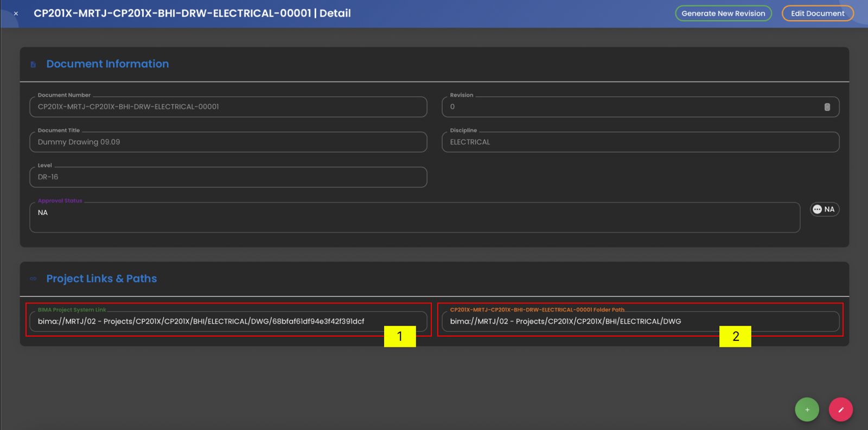The height and width of the screenshot is (430, 868).
Task: Click the Document Information heading
Action: (107, 64)
